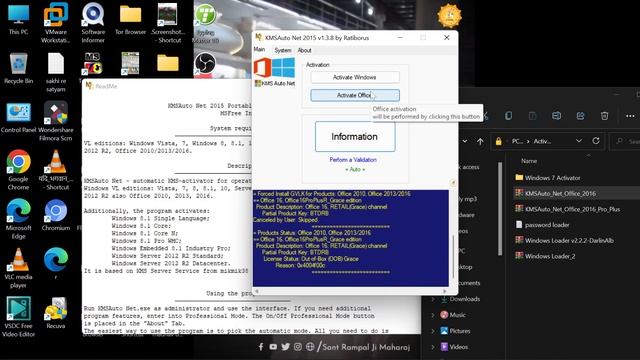This screenshot has height=360, width=640.
Task: Click the Office and Windows logo in KMSAuto
Action: tap(274, 68)
